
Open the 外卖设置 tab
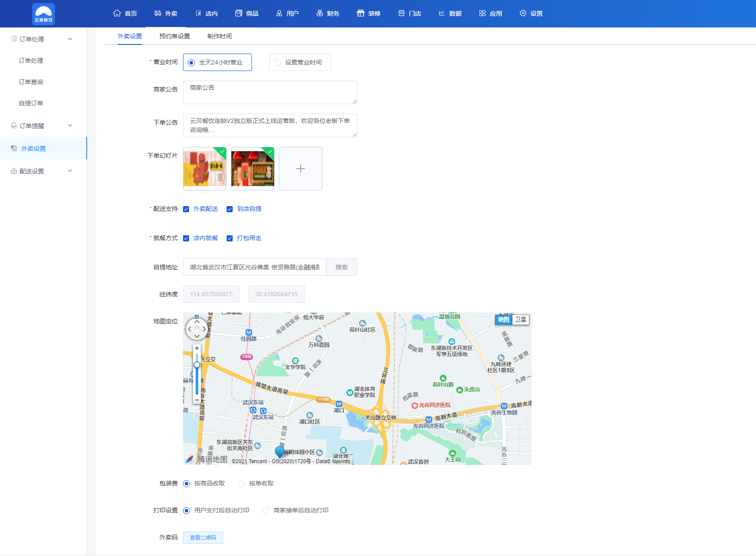(130, 36)
